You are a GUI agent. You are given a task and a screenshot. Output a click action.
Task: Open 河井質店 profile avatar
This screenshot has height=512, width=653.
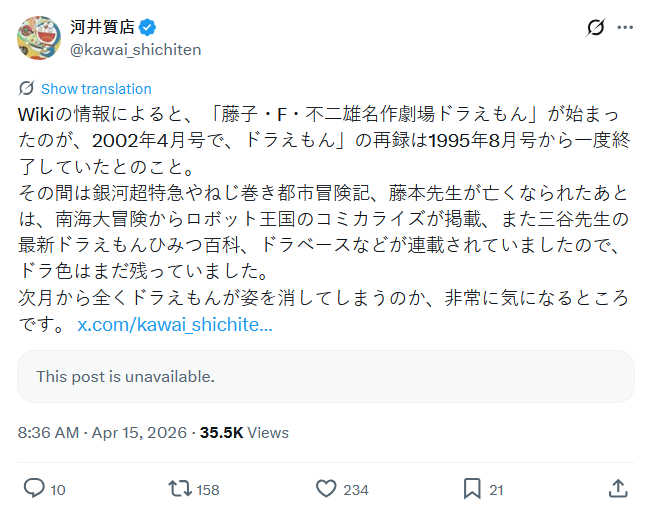[39, 37]
